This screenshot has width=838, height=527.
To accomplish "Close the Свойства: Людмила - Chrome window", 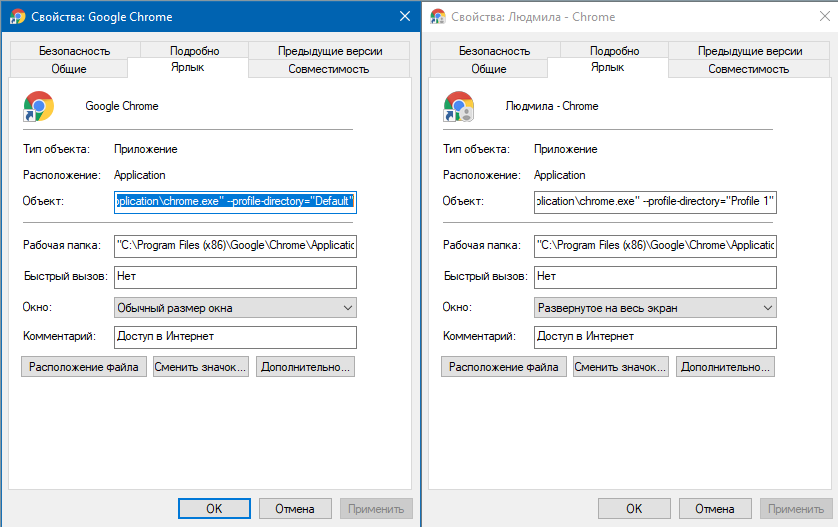I will pos(825,17).
